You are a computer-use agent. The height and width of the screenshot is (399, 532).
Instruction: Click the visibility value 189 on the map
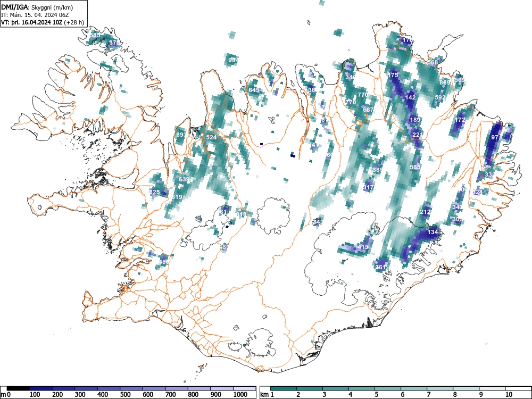[x=415, y=119]
